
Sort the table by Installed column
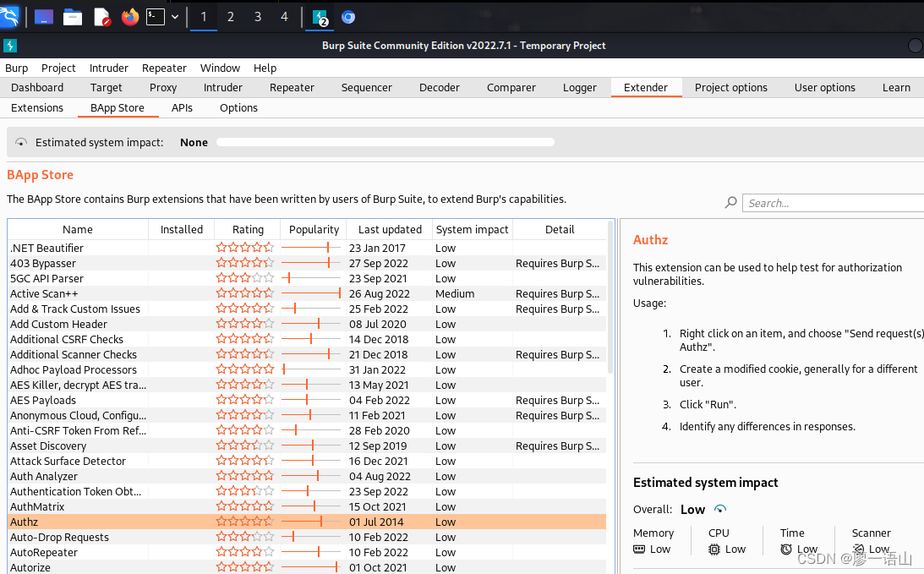[x=182, y=229]
